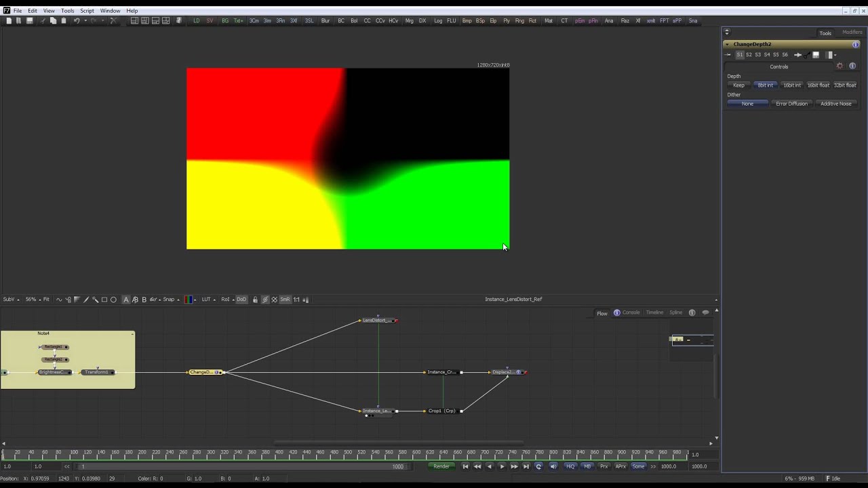Add a Matte Control via Mat button

click(x=549, y=21)
